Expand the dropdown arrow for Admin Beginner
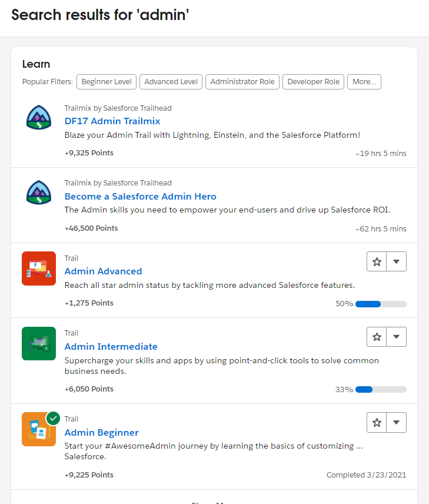This screenshot has height=504, width=429. coord(397,422)
